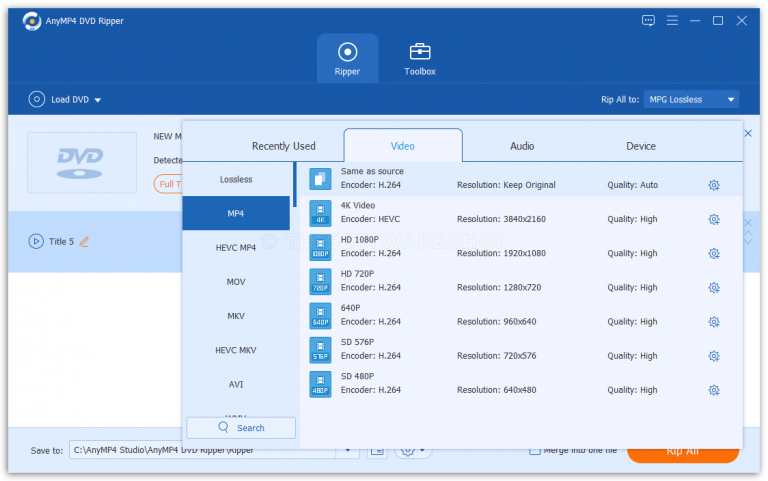Switch to the Device format tab
The width and height of the screenshot is (768, 481).
(641, 146)
